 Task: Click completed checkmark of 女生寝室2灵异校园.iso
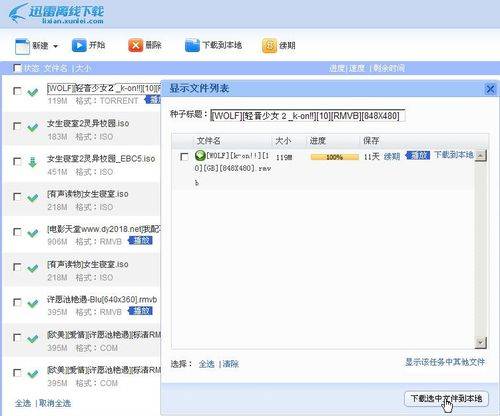pyautogui.click(x=32, y=127)
